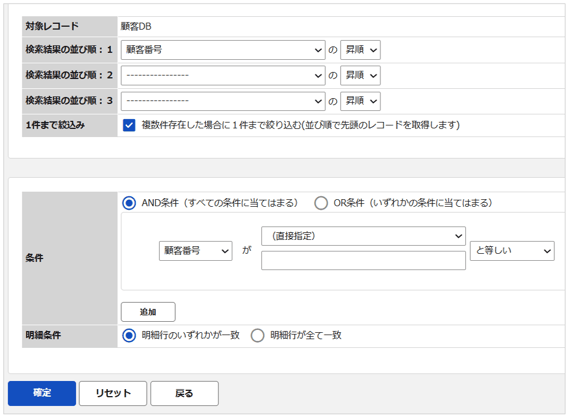This screenshot has height=417, width=570.
Task: Select 明細行が全て一致 radio button
Action: pos(257,335)
